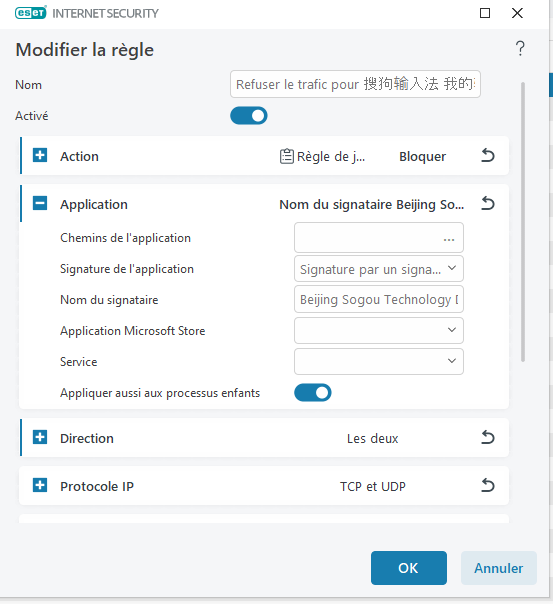Open the Application Microsoft Store dropdown

[379, 330]
